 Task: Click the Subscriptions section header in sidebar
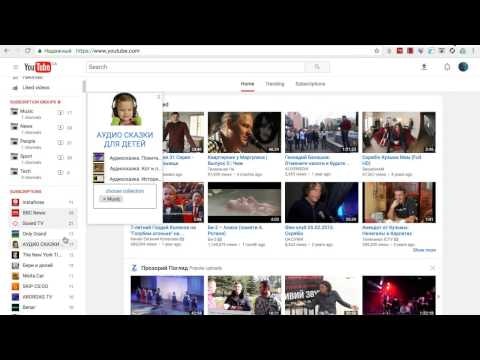(x=26, y=191)
